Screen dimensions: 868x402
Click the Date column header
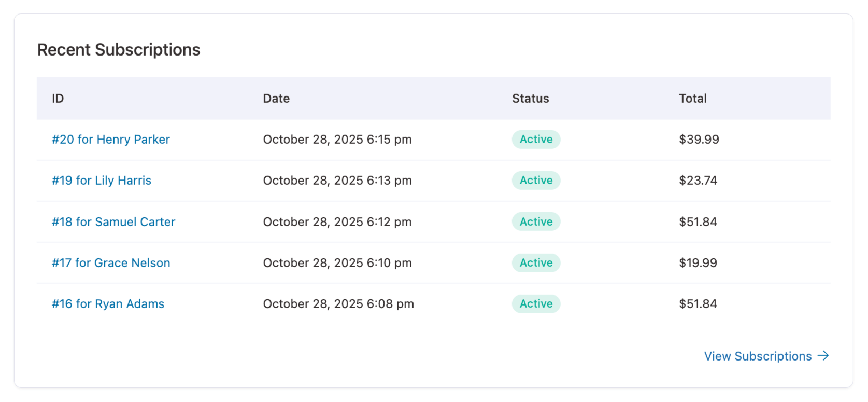pyautogui.click(x=276, y=98)
